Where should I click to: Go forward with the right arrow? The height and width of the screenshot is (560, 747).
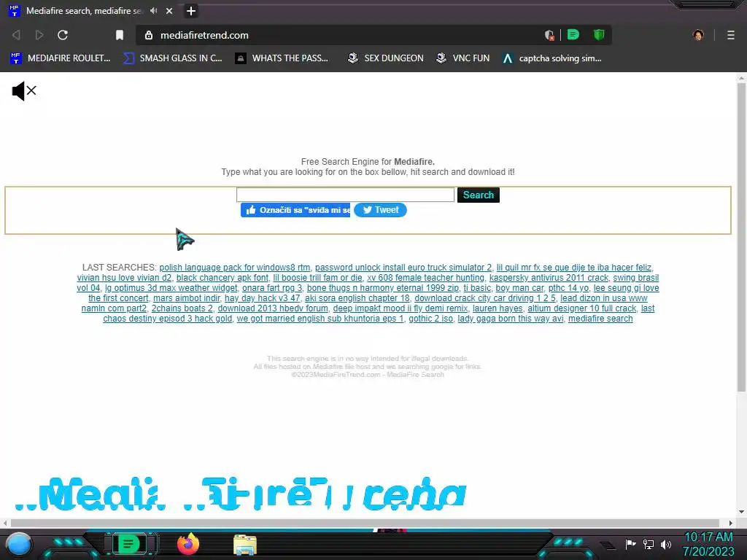tap(39, 35)
